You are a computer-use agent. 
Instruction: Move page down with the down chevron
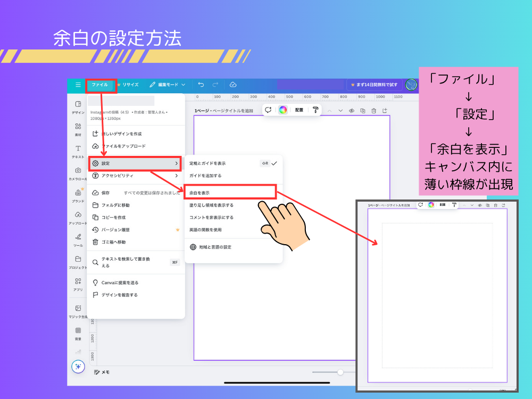(340, 111)
